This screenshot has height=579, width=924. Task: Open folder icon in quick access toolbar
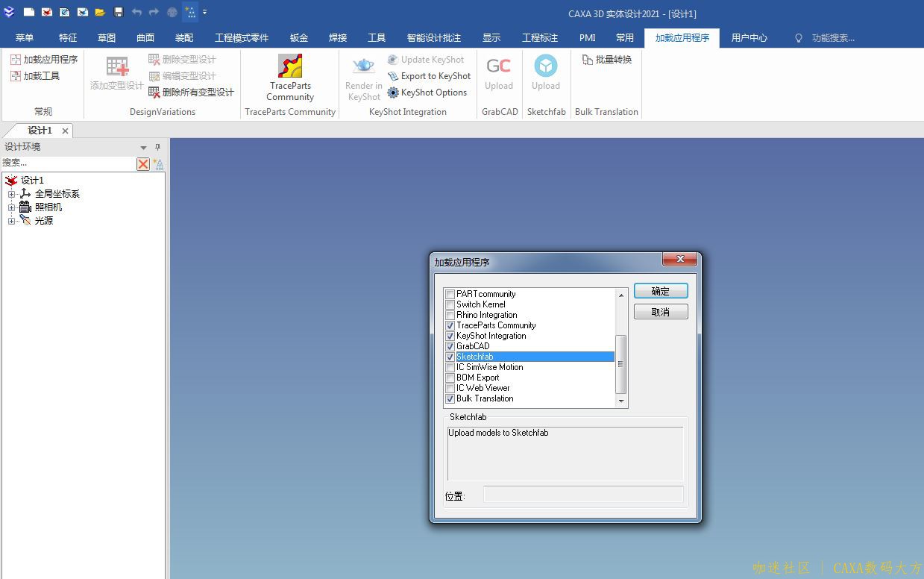[100, 12]
